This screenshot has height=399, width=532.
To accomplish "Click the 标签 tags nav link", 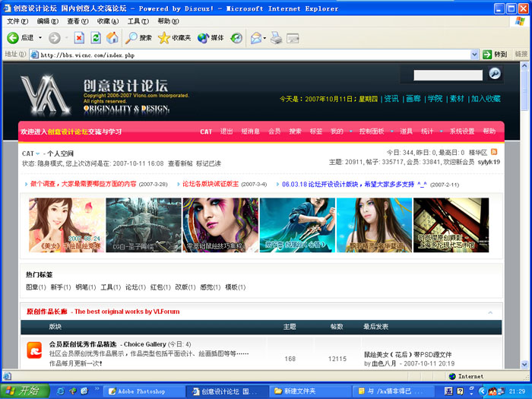I will click(316, 131).
